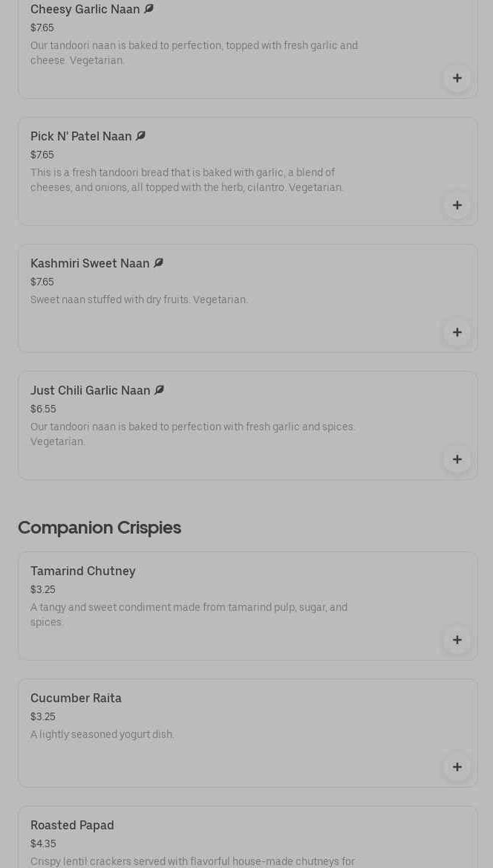Add Cheesy Garlic Naan to cart
The width and height of the screenshot is (493, 868).
pos(457,78)
